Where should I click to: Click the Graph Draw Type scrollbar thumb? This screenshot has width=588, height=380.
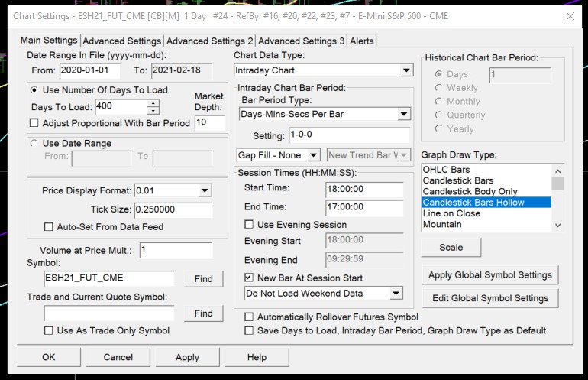[557, 184]
